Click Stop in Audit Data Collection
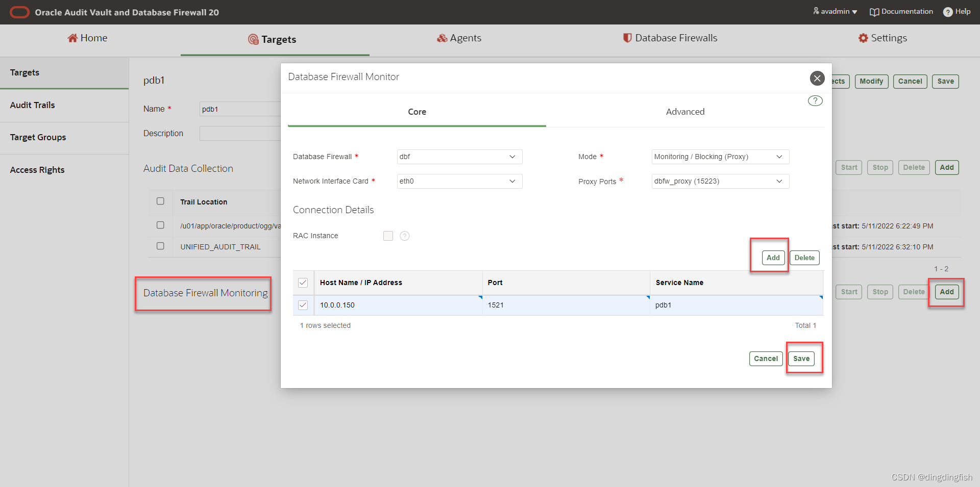This screenshot has height=487, width=980. click(880, 167)
